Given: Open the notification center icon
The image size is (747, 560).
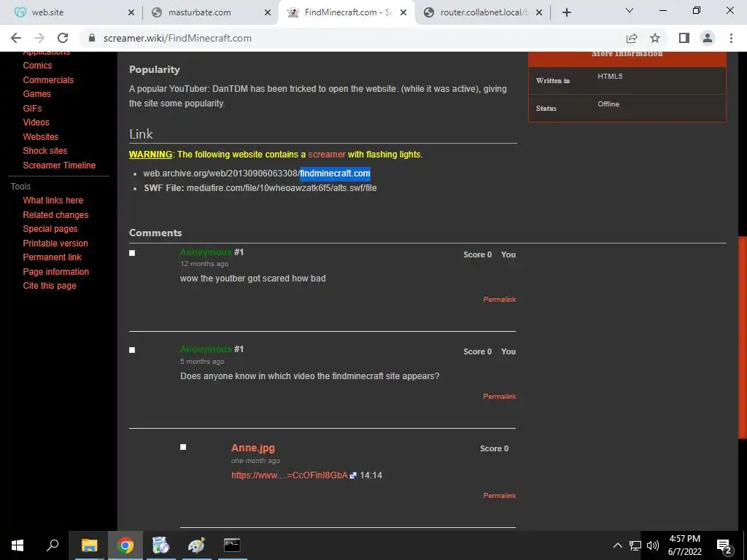Looking at the screenshot, I should (x=724, y=546).
